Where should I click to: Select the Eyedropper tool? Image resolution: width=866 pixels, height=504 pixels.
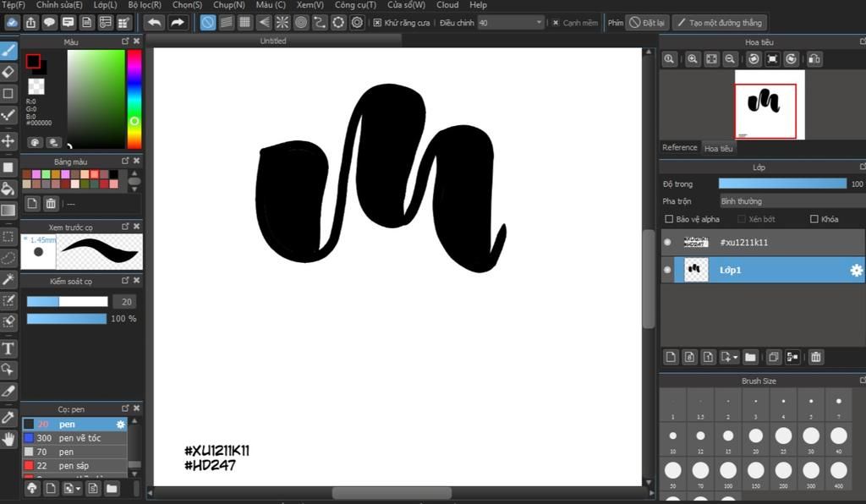[x=8, y=418]
